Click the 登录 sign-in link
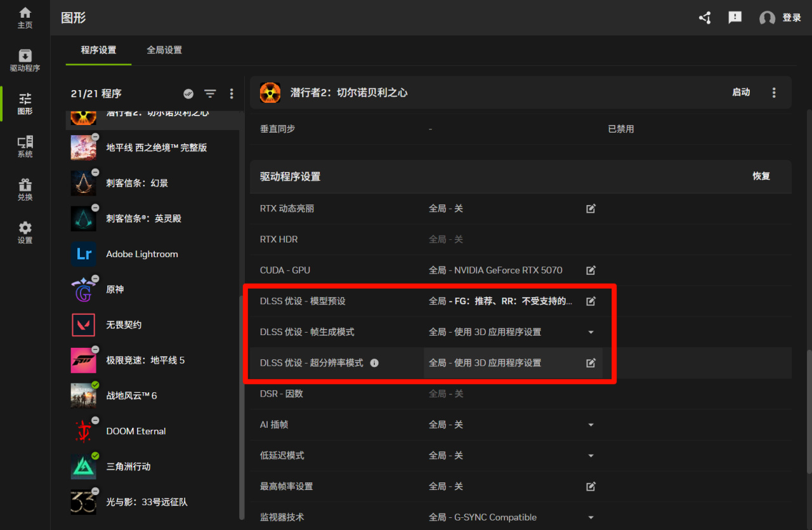Viewport: 812px width, 530px height. click(x=792, y=18)
